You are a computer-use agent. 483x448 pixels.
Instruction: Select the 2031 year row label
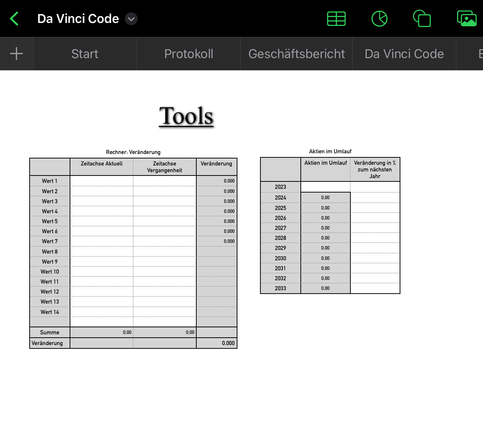(280, 268)
